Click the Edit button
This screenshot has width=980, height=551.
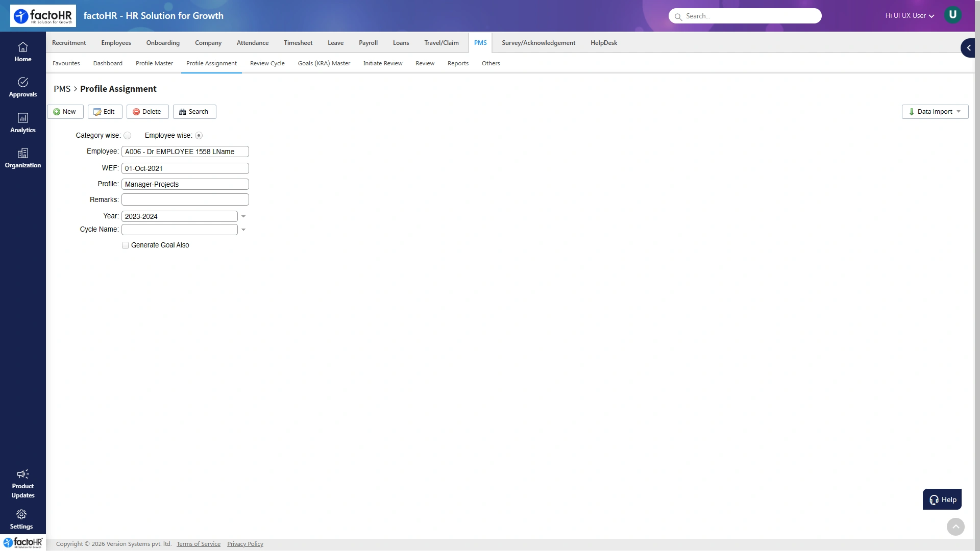(x=105, y=112)
